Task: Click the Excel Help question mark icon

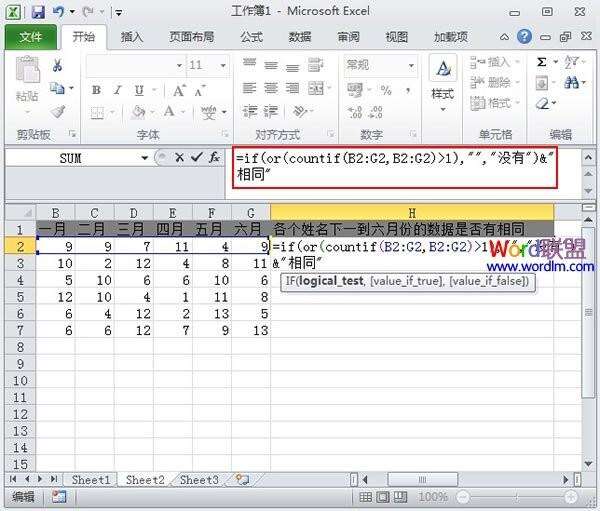Action: pos(524,37)
